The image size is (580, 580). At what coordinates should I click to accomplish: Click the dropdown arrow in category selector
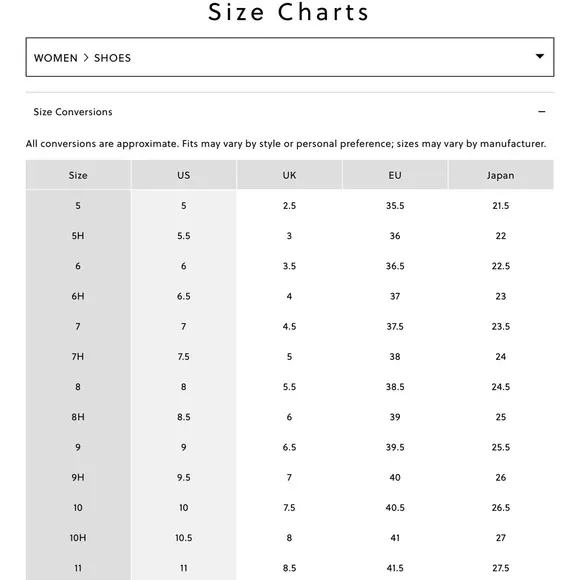[x=540, y=56]
